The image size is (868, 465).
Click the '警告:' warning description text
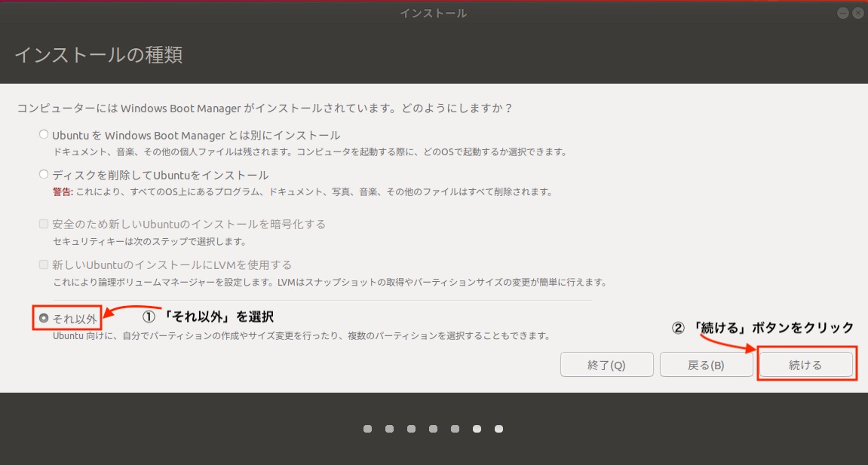(303, 192)
